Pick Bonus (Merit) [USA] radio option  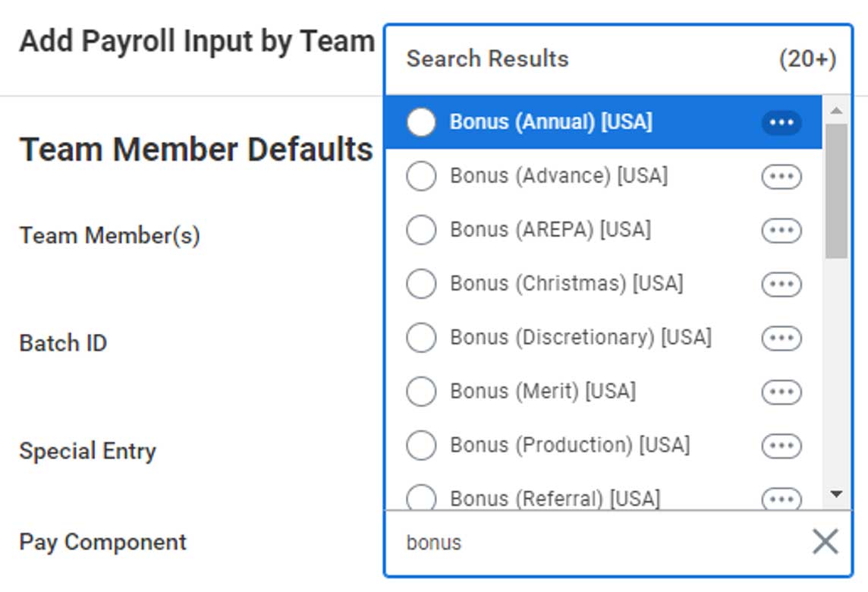(x=421, y=392)
